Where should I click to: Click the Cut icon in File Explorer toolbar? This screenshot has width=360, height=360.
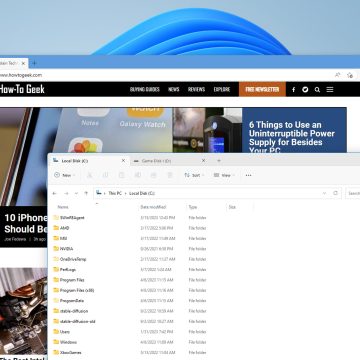pyautogui.click(x=89, y=175)
